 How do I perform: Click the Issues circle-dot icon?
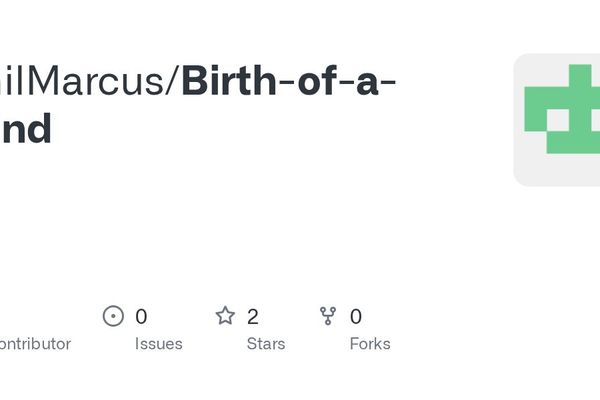(113, 316)
